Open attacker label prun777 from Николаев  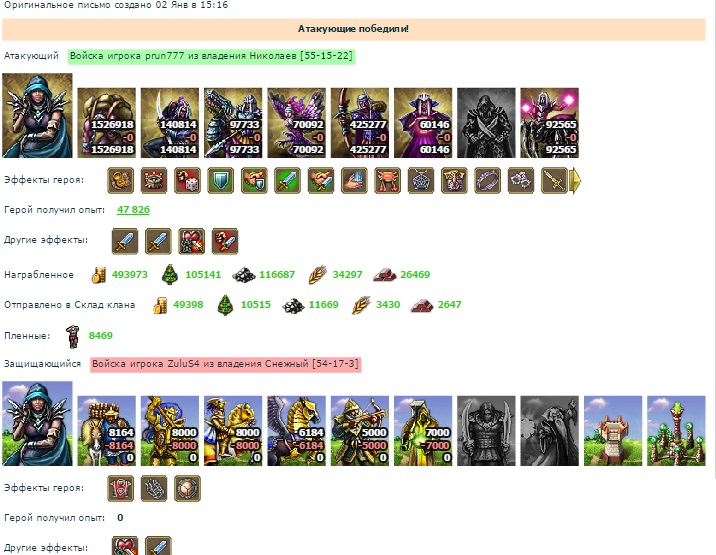click(x=211, y=56)
